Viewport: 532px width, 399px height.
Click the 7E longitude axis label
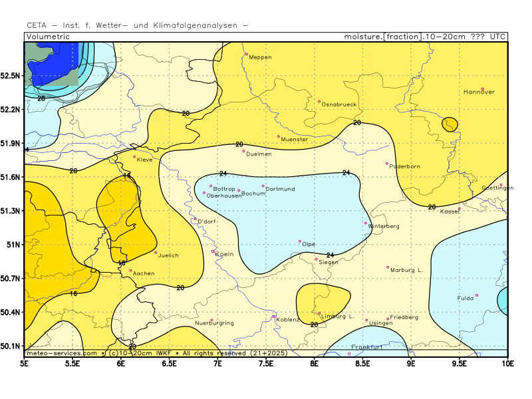[218, 364]
